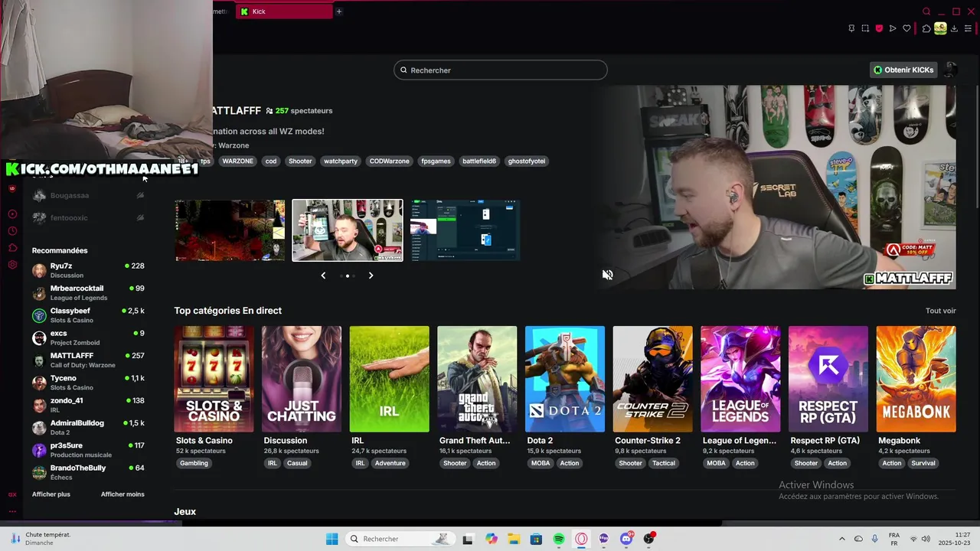Open the Just Chatting category card
Viewport: 980px width, 551px height.
(302, 380)
